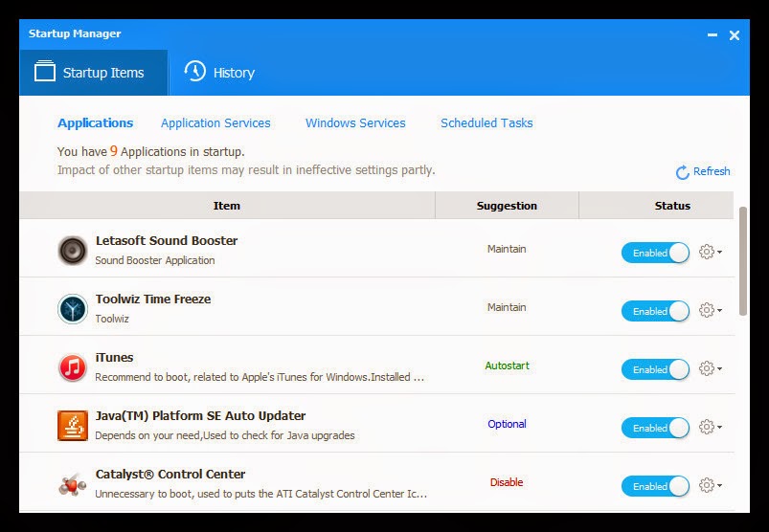Click the Java Platform SE Auto Updater icon

[73, 426]
